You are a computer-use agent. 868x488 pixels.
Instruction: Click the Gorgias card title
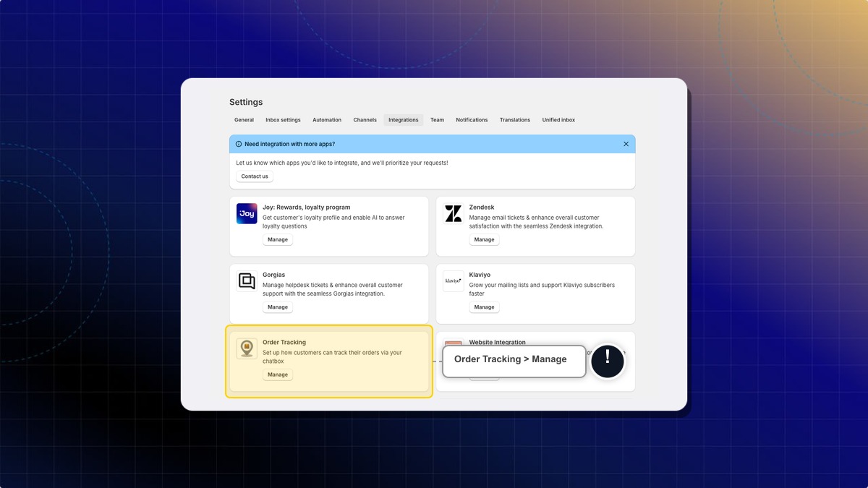274,275
